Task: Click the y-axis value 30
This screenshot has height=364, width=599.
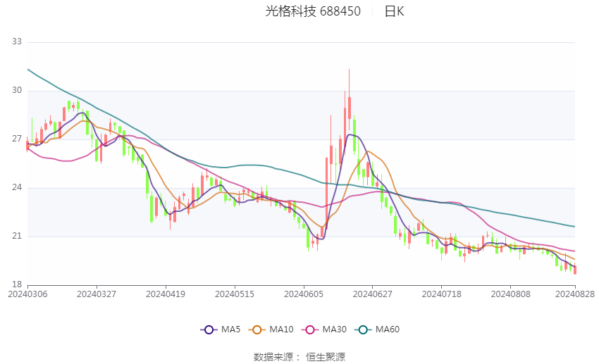Action: tap(17, 90)
